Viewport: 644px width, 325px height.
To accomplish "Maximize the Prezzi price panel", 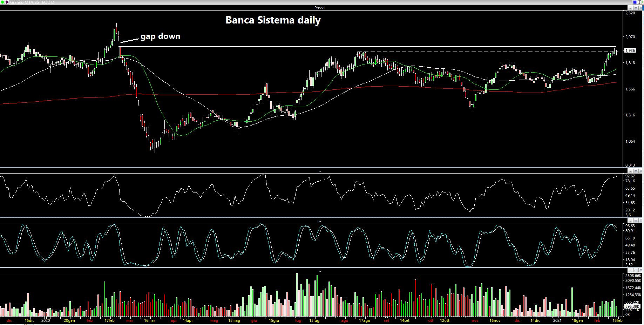I will (636, 8).
